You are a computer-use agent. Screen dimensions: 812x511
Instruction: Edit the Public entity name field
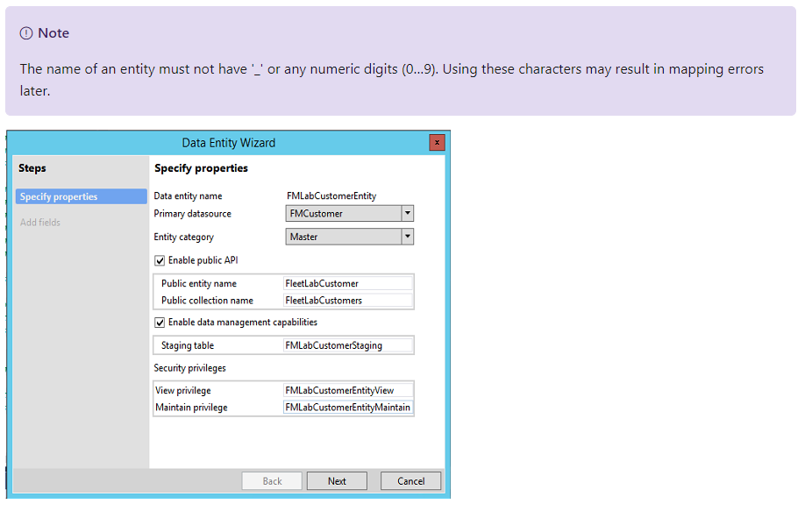pyautogui.click(x=348, y=283)
